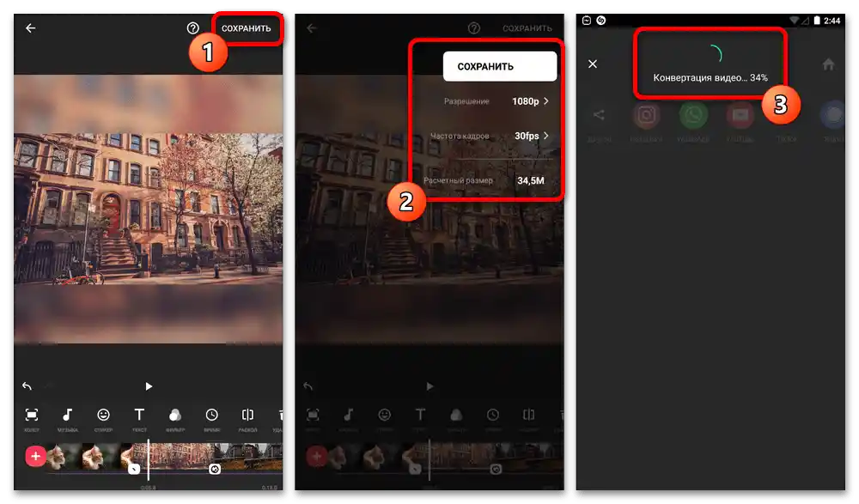Undo last edit with curved arrow, left screen
Image resolution: width=859 pixels, height=504 pixels.
coord(27,386)
